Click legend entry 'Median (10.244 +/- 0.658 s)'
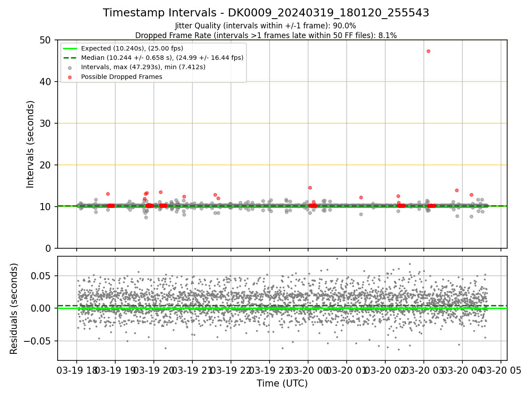 [162, 58]
